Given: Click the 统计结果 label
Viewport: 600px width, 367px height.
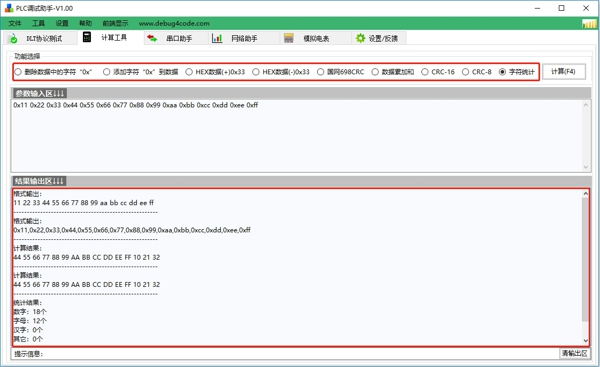Looking at the screenshot, I should 28,302.
